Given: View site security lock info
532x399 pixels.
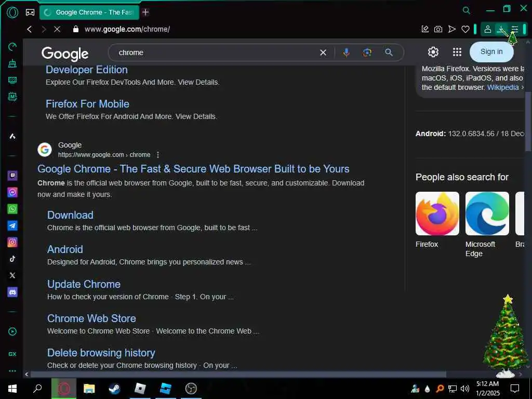Looking at the screenshot, I should click(76, 29).
